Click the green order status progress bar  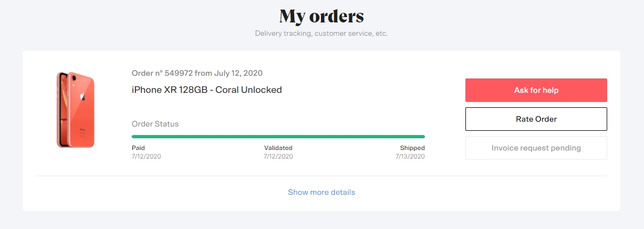278,137
